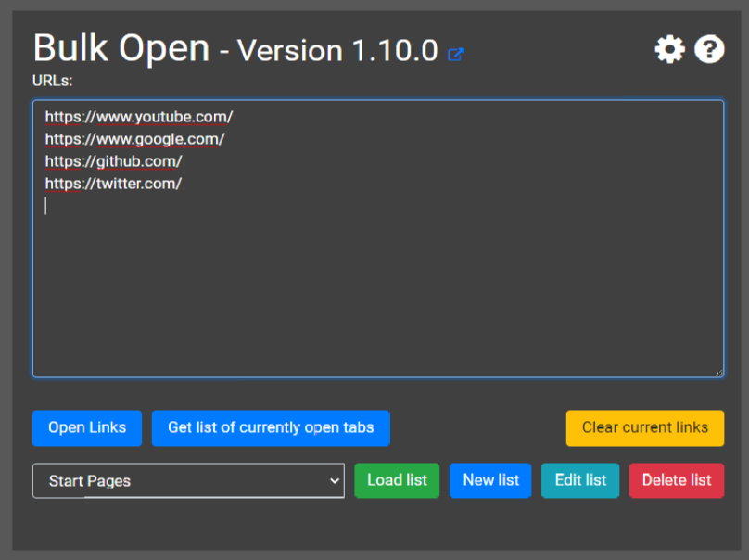The height and width of the screenshot is (560, 749).
Task: Click Get list of currently open tabs
Action: (x=271, y=428)
